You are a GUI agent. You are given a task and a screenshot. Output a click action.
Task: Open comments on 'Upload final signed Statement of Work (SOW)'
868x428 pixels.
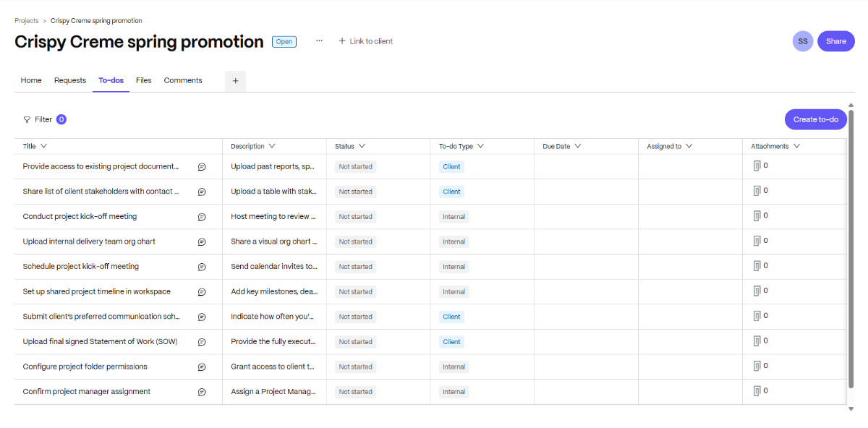[x=202, y=341]
